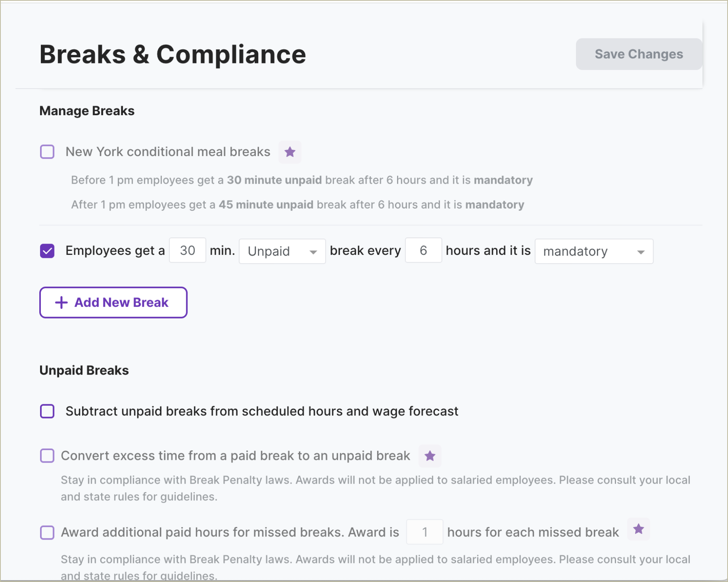This screenshot has height=582, width=728.
Task: Enable Convert excess time from paid break checkbox
Action: (47, 456)
